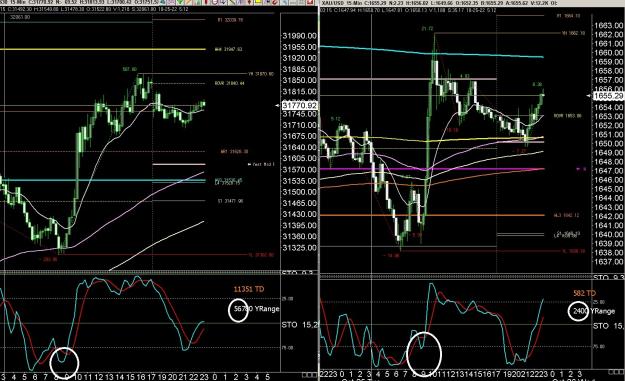
Task: Click the 56780 YRange label in the left chart
Action: [x=257, y=309]
